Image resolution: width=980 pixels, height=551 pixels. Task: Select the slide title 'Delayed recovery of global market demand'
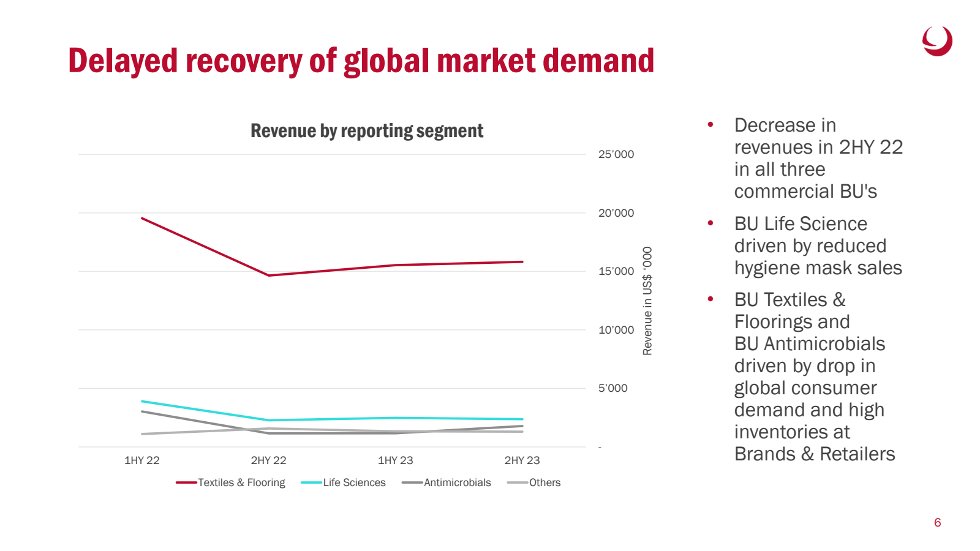coord(361,61)
